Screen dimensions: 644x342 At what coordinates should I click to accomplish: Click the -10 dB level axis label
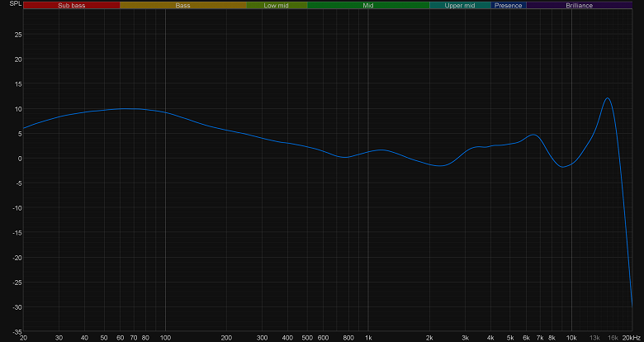click(x=17, y=207)
